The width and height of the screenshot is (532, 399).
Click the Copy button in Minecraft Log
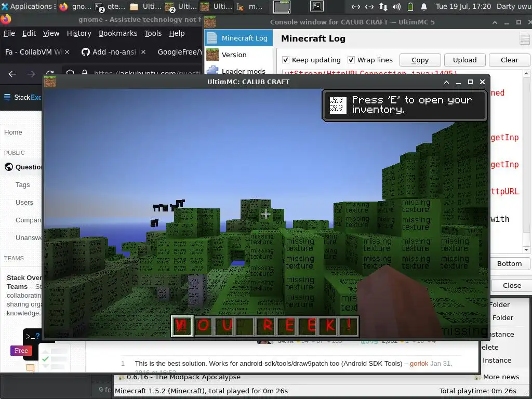(x=420, y=60)
